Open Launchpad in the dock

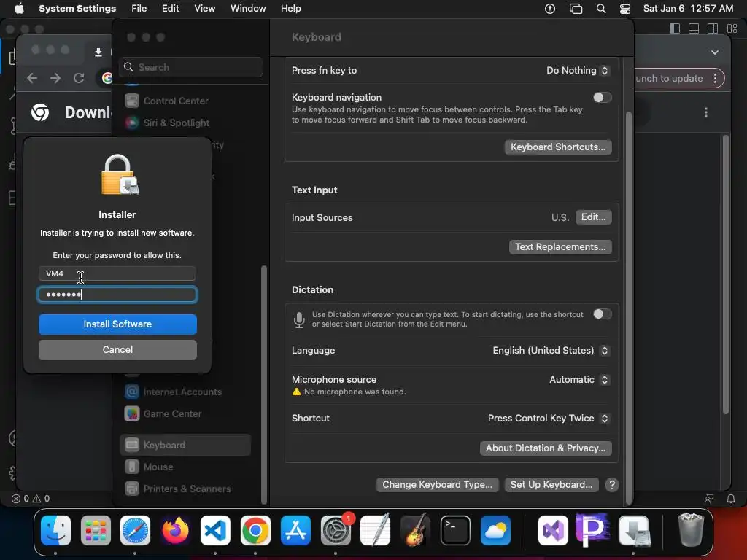click(x=96, y=531)
